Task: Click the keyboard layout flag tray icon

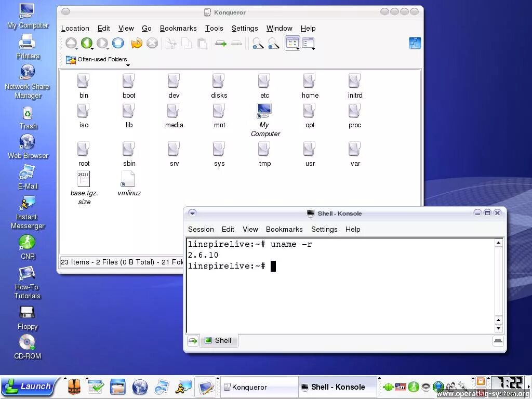Action: click(401, 387)
